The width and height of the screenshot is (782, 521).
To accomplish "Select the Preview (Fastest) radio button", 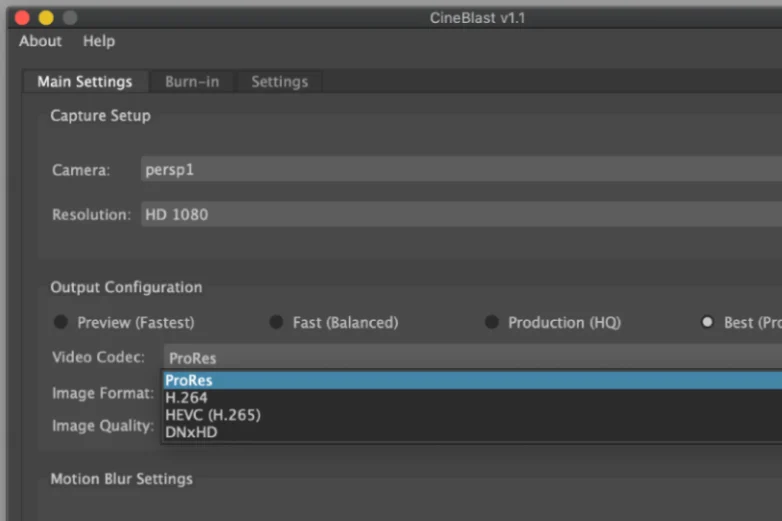I will click(61, 323).
